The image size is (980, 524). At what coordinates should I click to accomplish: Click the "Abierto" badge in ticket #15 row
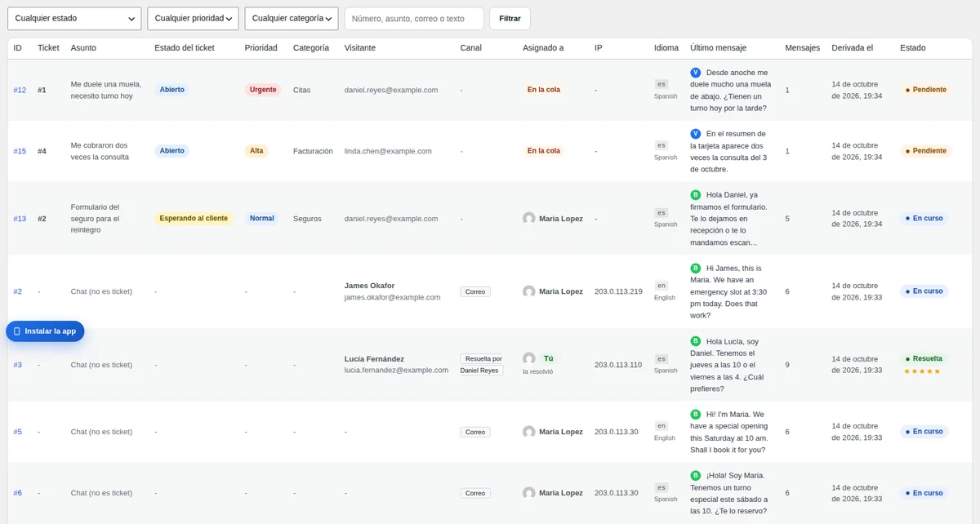tap(172, 151)
